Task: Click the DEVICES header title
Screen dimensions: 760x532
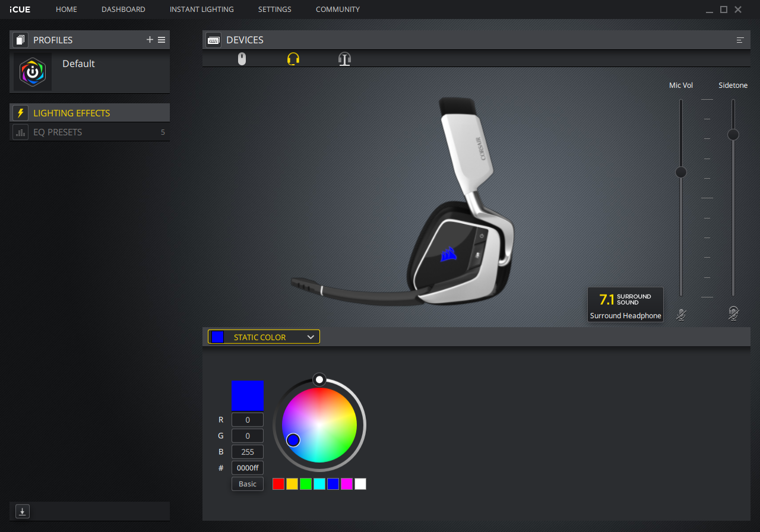Action: point(245,40)
